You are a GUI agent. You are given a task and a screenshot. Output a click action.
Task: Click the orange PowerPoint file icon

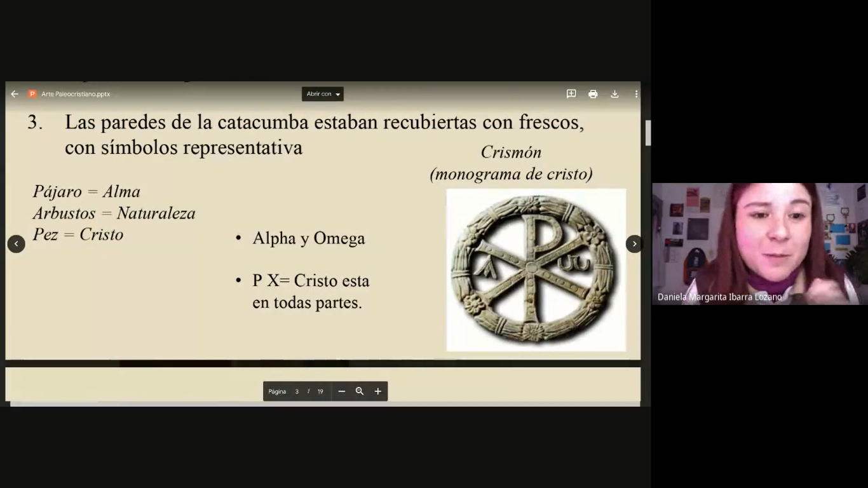click(x=32, y=94)
